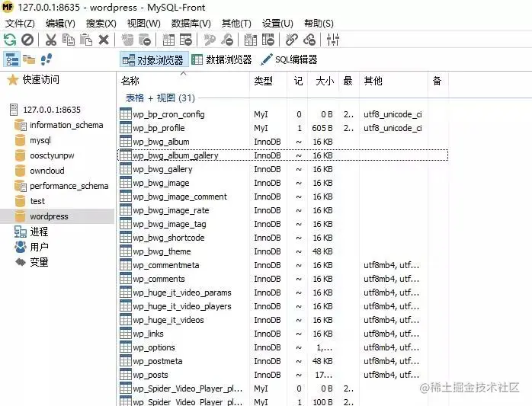Select the wordpress database

click(x=50, y=216)
